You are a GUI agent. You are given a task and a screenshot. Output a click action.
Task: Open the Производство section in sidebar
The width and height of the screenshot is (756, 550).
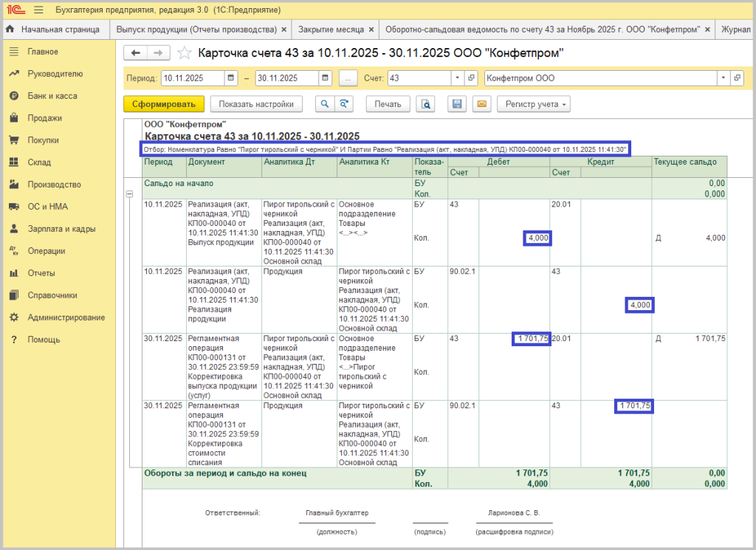pos(54,185)
